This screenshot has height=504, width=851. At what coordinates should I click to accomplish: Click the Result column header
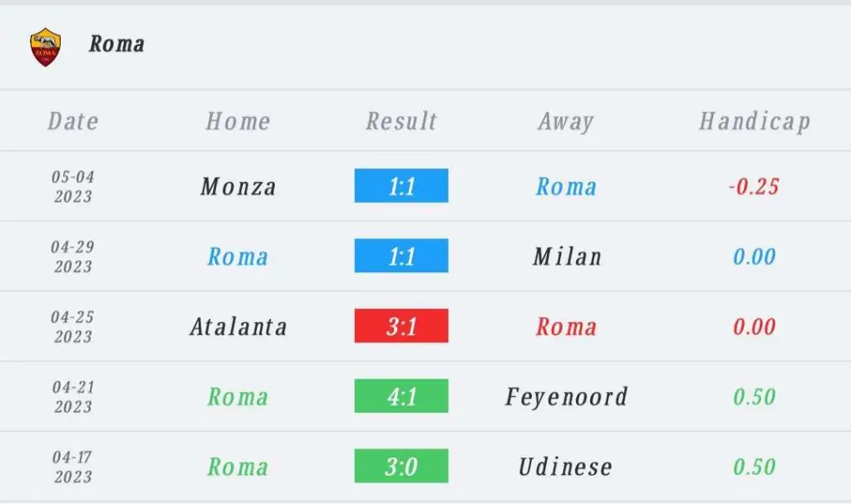[x=401, y=121]
